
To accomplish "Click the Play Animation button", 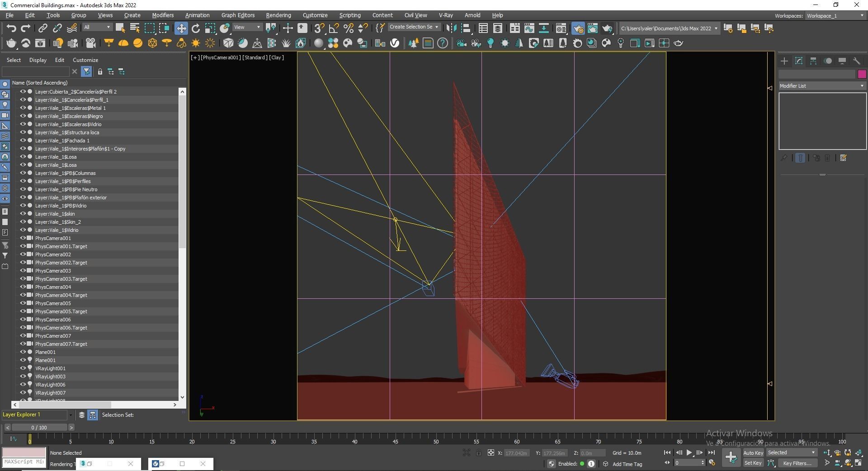I will point(689,452).
